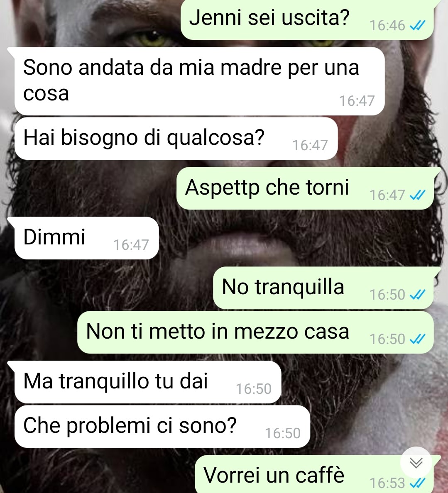Tap the scroll-to-bottom double chevron button
This screenshot has height=493, width=448.
(416, 463)
